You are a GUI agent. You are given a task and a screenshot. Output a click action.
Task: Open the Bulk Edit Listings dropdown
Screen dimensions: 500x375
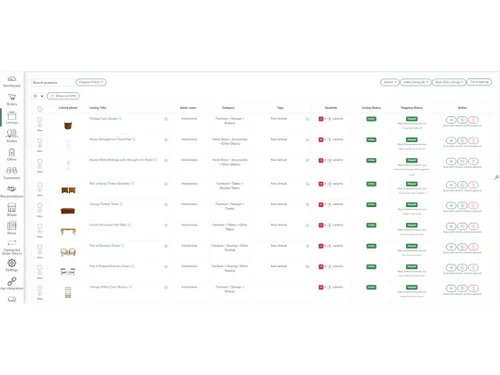click(449, 82)
